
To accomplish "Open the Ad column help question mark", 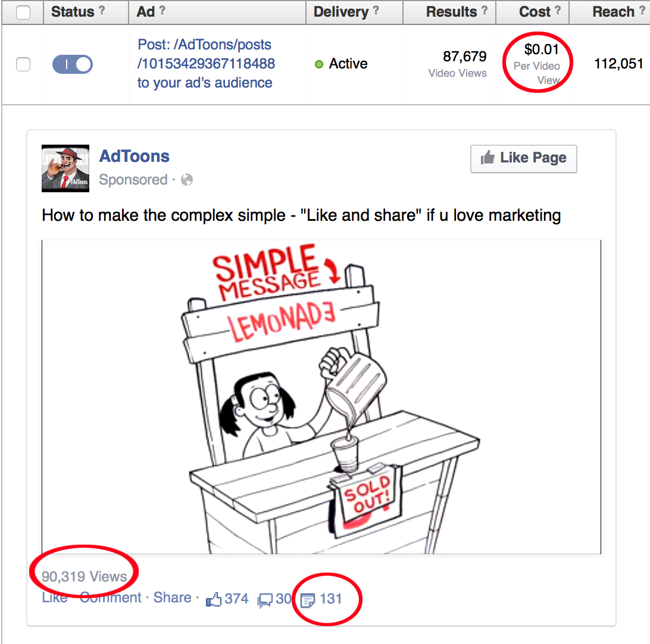I will click(x=162, y=10).
